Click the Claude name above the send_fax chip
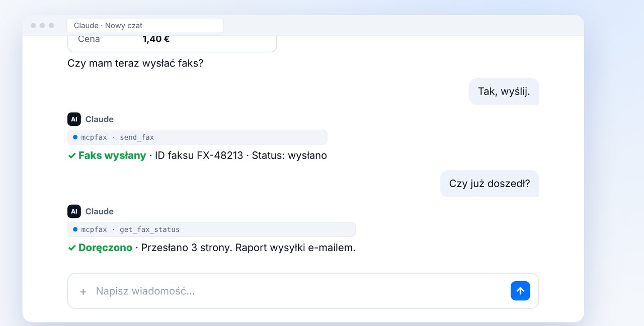 click(x=100, y=119)
